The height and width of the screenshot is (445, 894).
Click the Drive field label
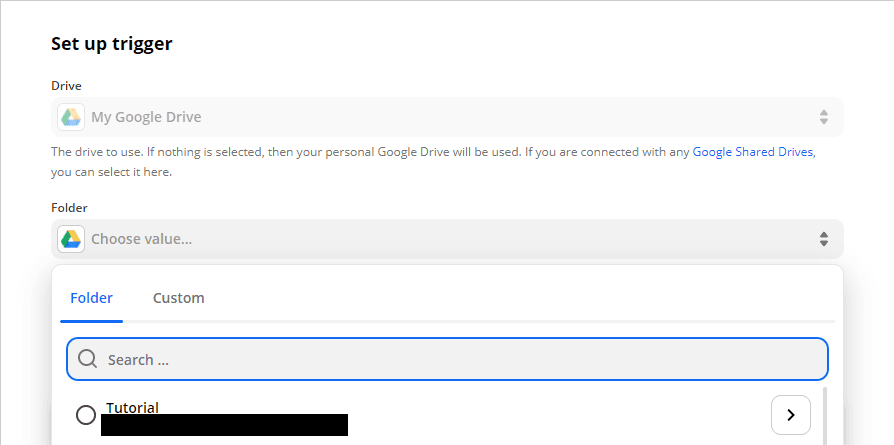[x=66, y=86]
